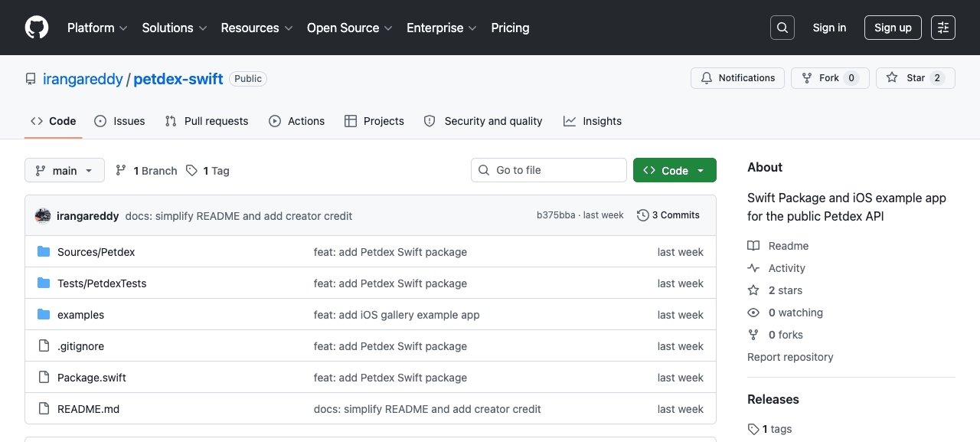Click irangareddy's avatar in the commit row
980x442 pixels.
(43, 216)
